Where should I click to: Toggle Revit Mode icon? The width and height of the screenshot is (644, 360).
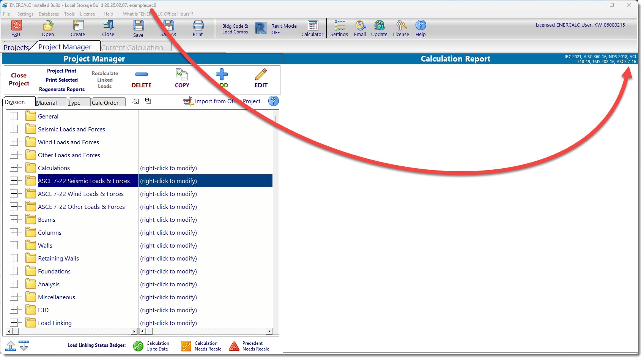[260, 28]
